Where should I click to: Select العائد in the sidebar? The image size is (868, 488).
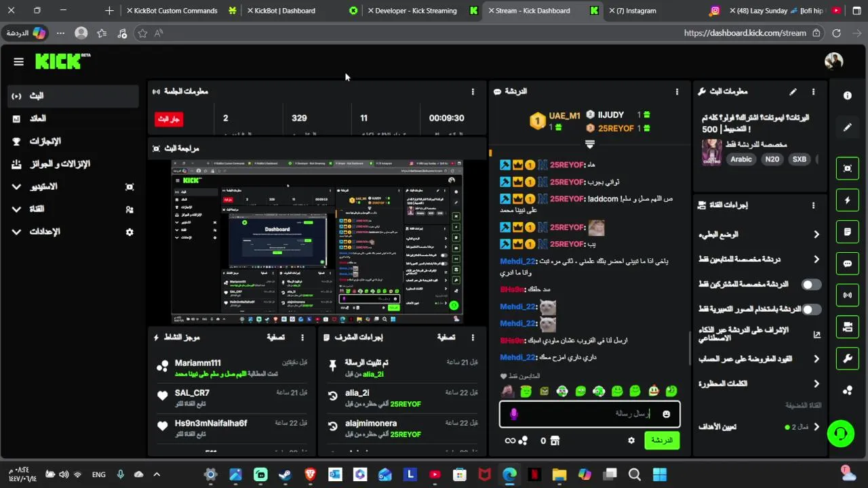(x=73, y=119)
